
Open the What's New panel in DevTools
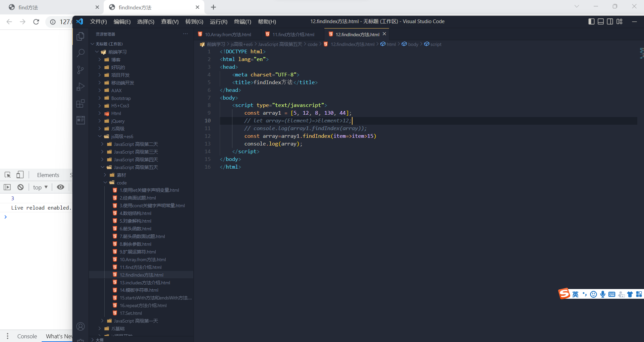click(59, 336)
